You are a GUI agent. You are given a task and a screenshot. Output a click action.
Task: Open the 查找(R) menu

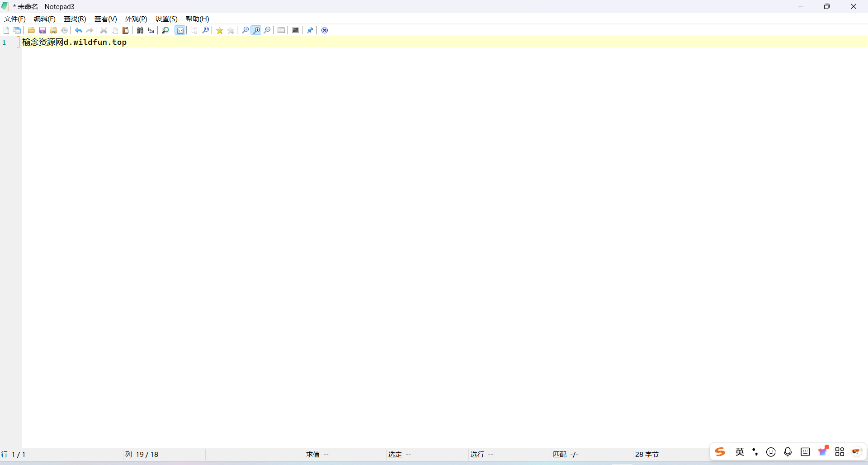click(x=75, y=19)
